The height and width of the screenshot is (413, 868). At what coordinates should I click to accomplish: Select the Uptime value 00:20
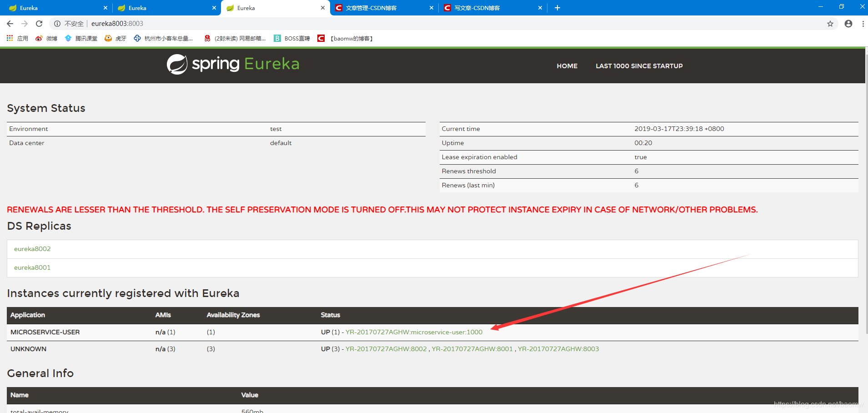(643, 143)
